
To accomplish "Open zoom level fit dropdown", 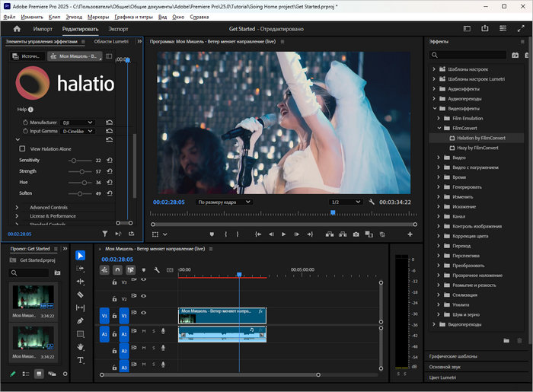I will pyautogui.click(x=225, y=202).
